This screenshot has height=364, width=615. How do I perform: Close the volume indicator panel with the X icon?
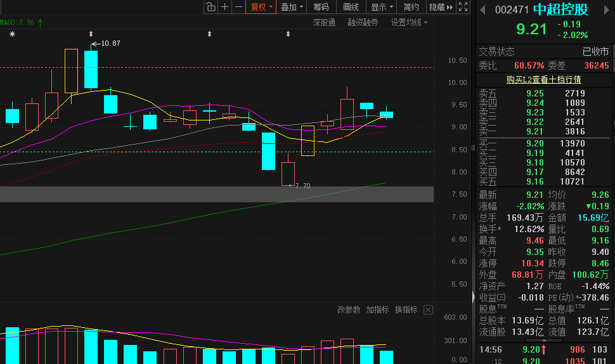(x=429, y=310)
